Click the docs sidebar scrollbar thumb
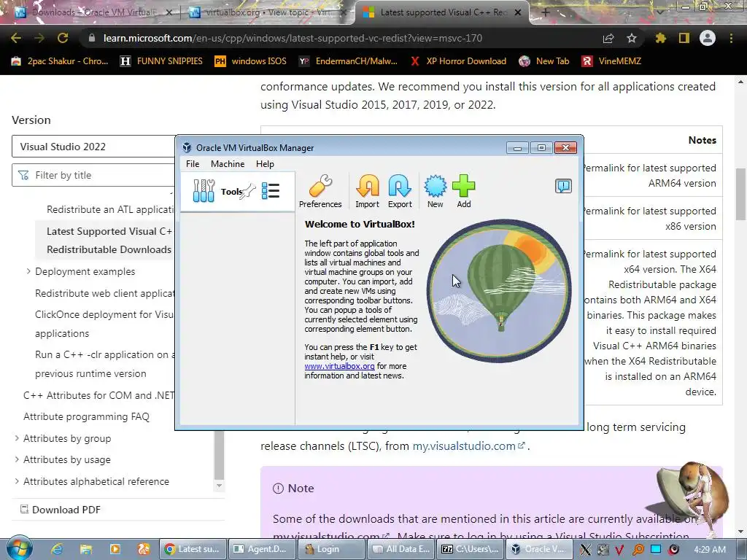 tap(219, 455)
